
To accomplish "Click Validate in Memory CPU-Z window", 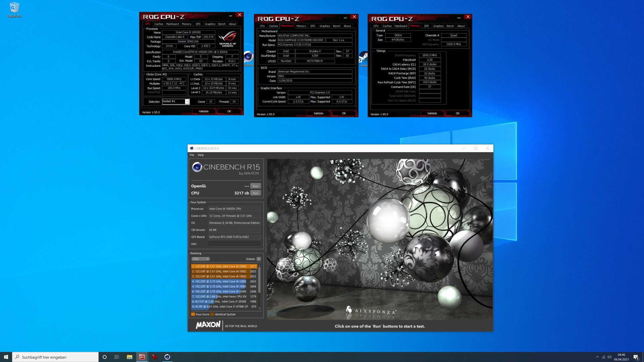I will click(x=432, y=113).
